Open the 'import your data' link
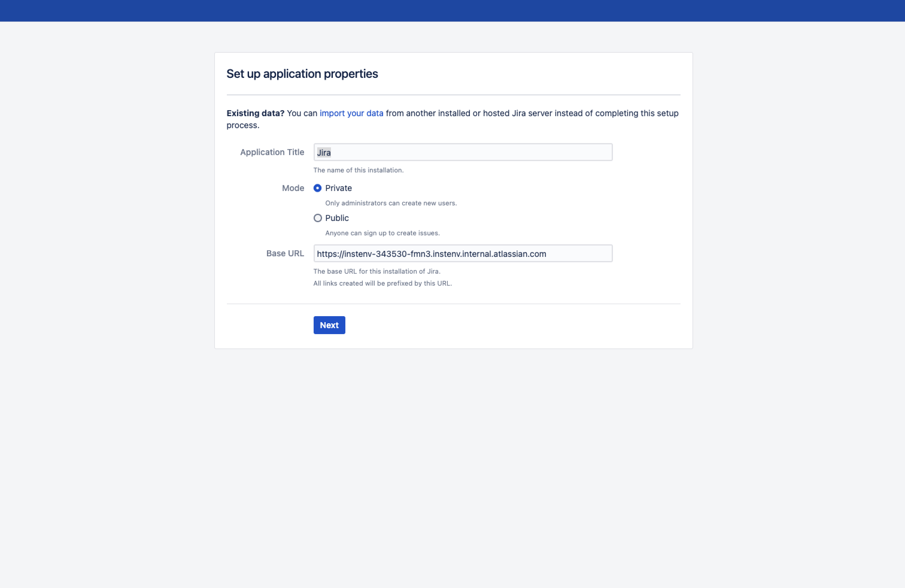This screenshot has width=905, height=588. pyautogui.click(x=351, y=113)
